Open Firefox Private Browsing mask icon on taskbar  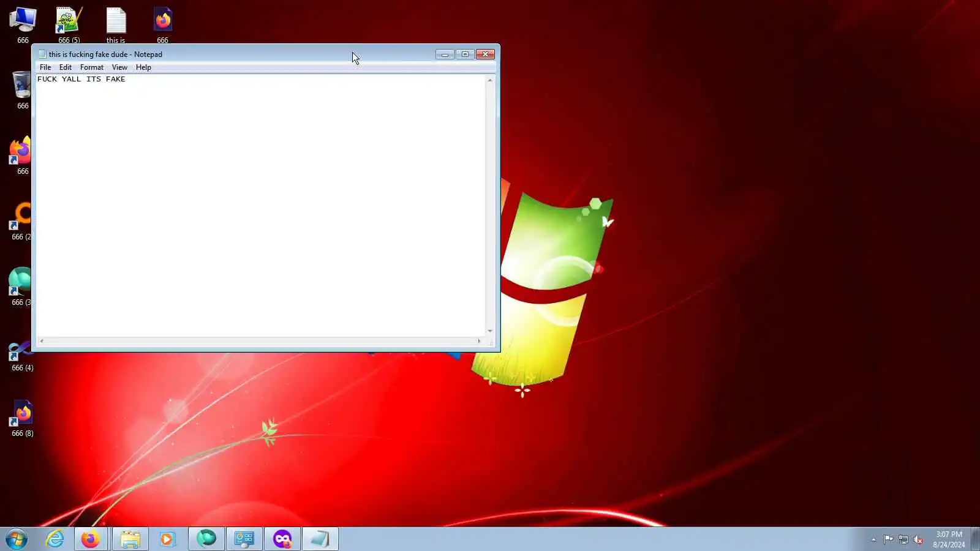[x=282, y=539]
